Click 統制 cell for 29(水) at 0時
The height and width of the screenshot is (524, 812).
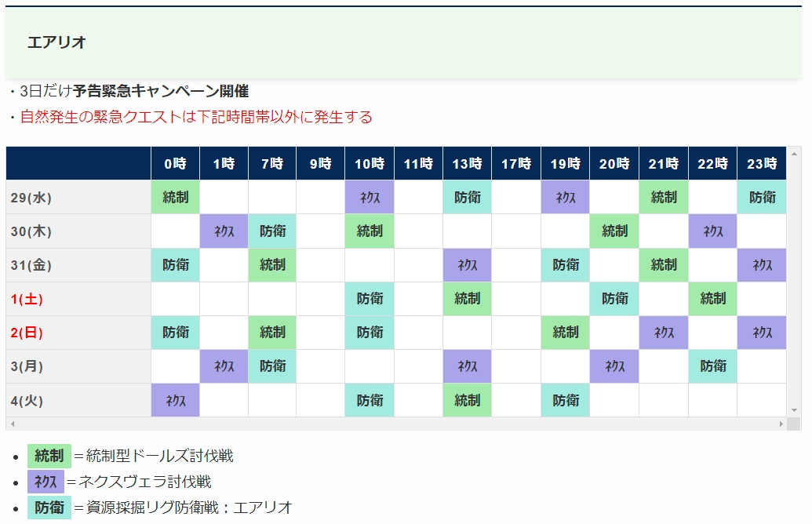175,197
